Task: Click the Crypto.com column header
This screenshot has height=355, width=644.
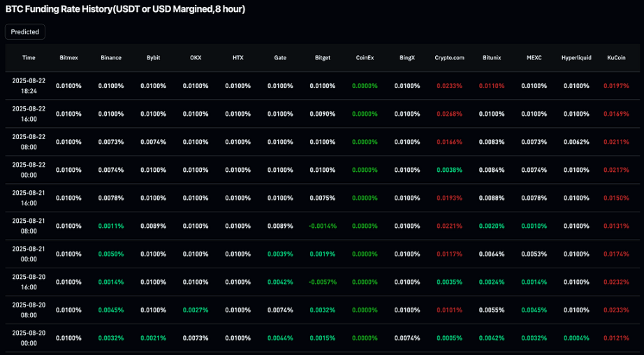Action: click(449, 58)
